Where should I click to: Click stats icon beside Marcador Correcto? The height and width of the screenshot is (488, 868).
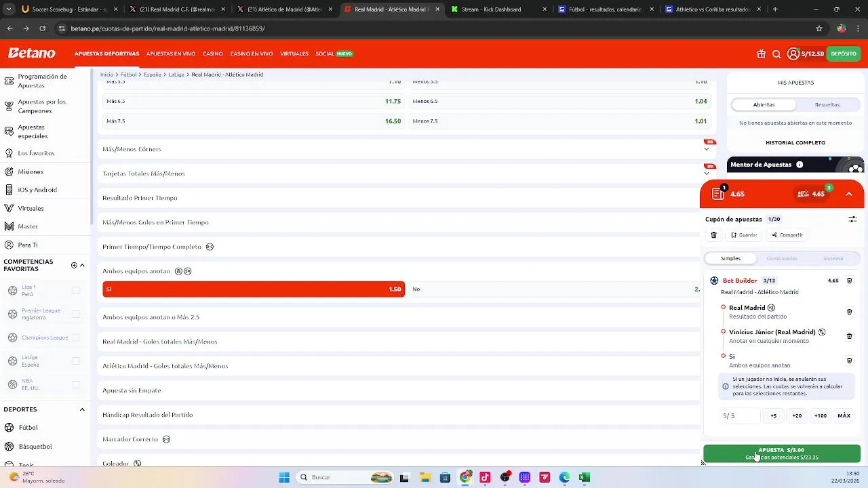point(166,439)
